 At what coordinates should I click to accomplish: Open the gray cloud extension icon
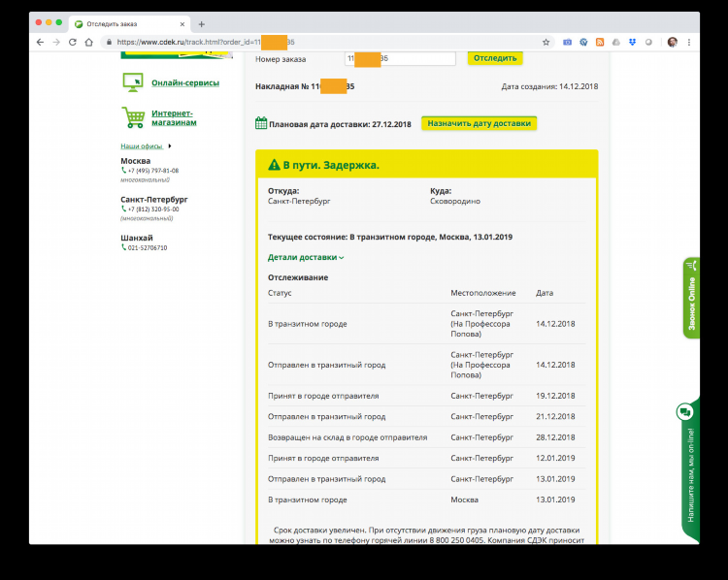(616, 43)
